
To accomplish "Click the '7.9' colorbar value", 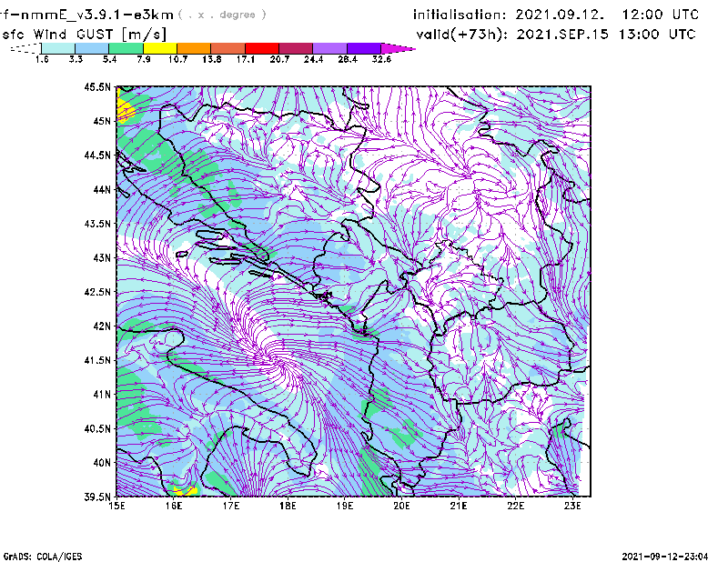I will (144, 59).
